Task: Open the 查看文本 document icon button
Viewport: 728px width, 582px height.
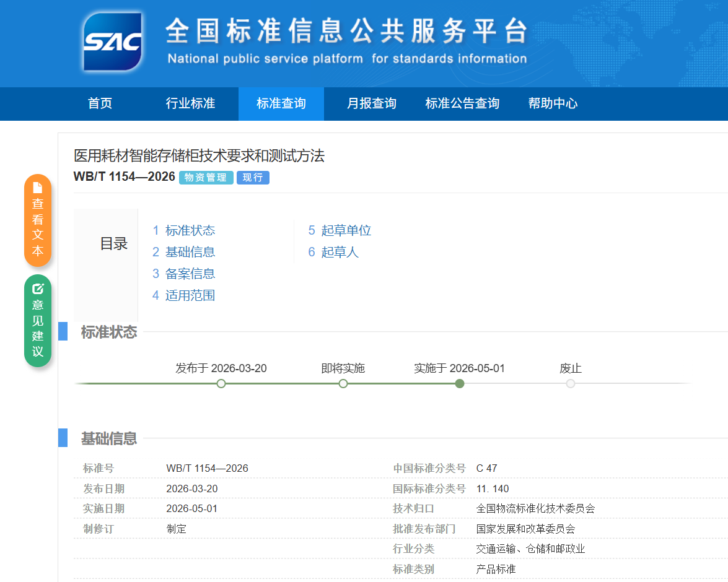Action: click(38, 220)
